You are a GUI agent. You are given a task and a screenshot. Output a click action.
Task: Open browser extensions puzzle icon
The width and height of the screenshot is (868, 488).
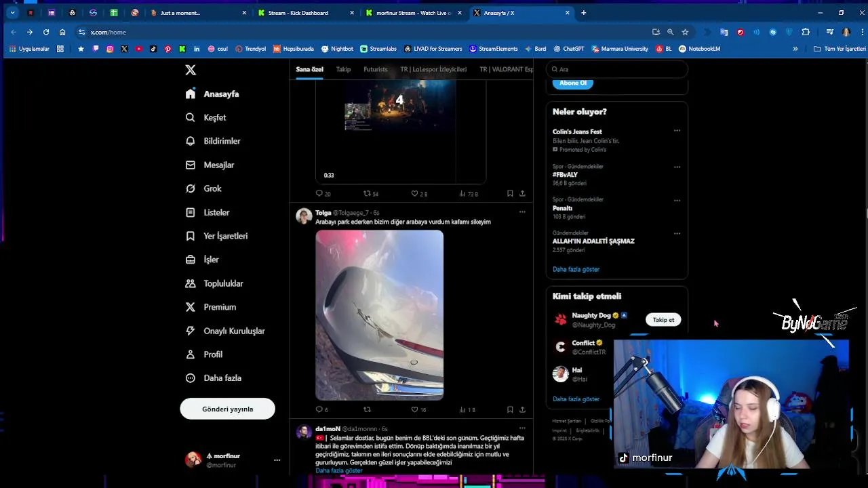[x=806, y=32]
